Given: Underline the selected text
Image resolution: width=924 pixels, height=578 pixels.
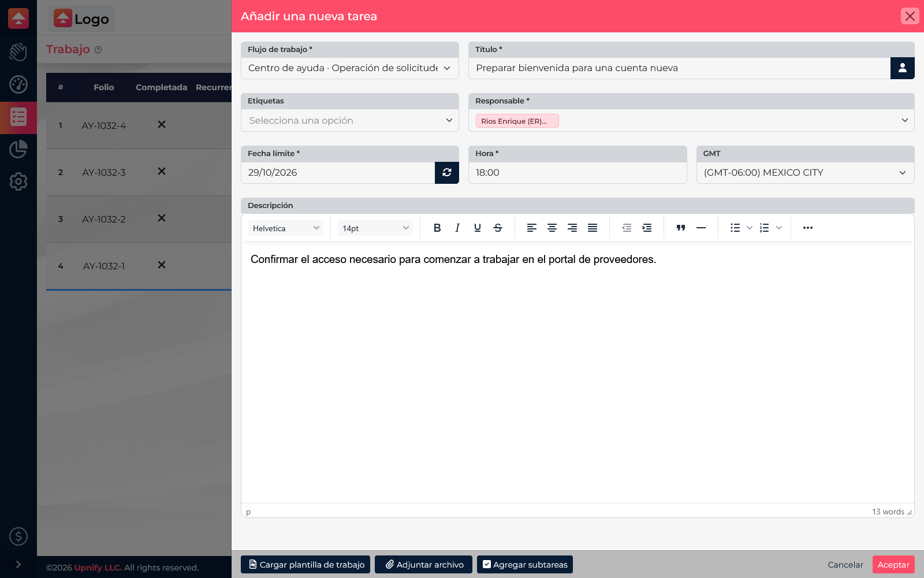Looking at the screenshot, I should pos(478,228).
